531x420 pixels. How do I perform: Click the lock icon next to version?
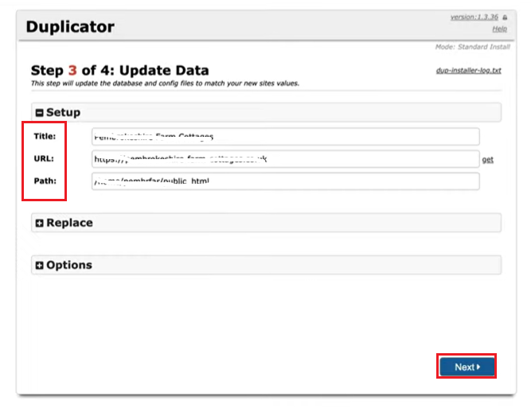click(x=505, y=17)
